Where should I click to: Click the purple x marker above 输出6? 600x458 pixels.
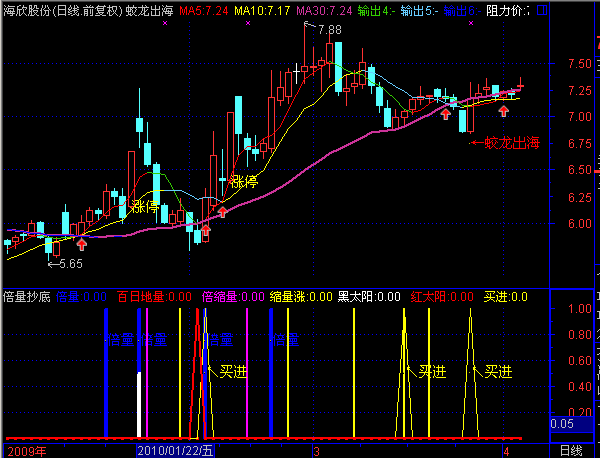tap(471, 23)
